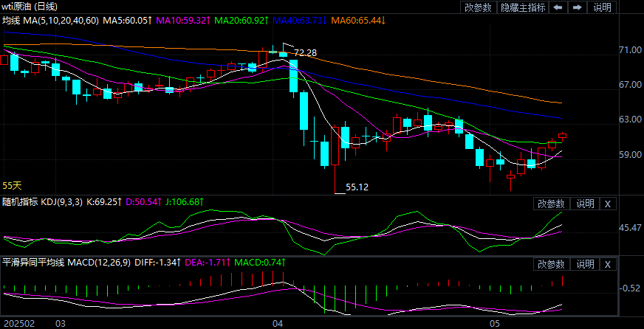The height and width of the screenshot is (329, 644).
Task: Click the last red candlestick on the chart
Action: [x=562, y=136]
